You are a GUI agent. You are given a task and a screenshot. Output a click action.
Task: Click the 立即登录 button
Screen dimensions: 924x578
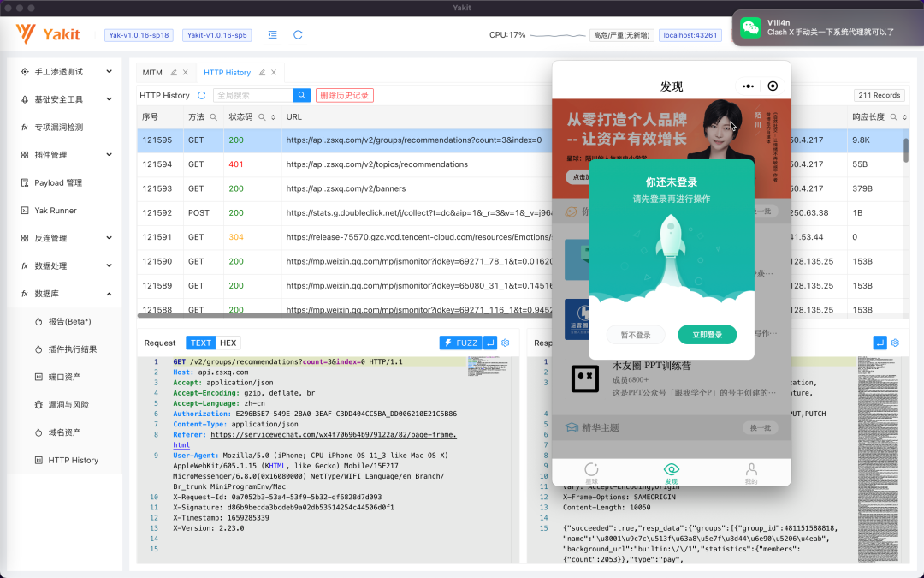pyautogui.click(x=707, y=335)
